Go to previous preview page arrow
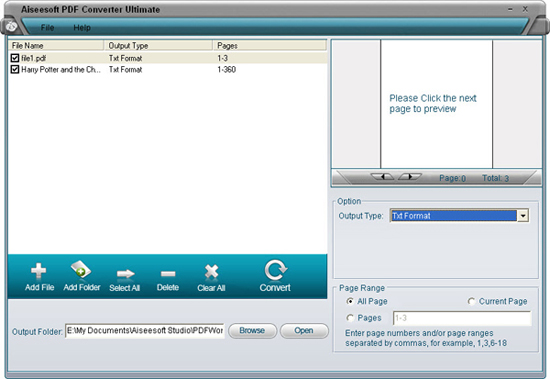This screenshot has height=379, width=550. [x=383, y=177]
